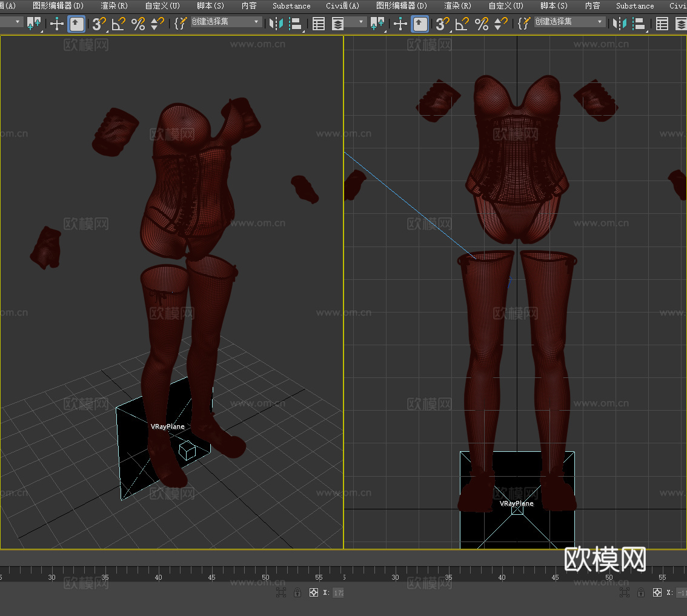Viewport: 687px width, 616px height.
Task: Open 自定义(U) menu in right window
Action: pyautogui.click(x=506, y=5)
